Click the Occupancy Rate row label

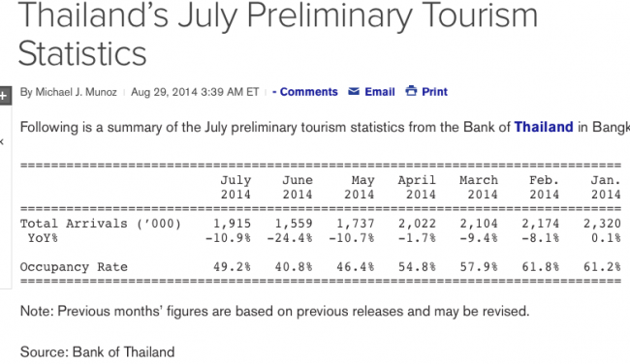coord(74,267)
